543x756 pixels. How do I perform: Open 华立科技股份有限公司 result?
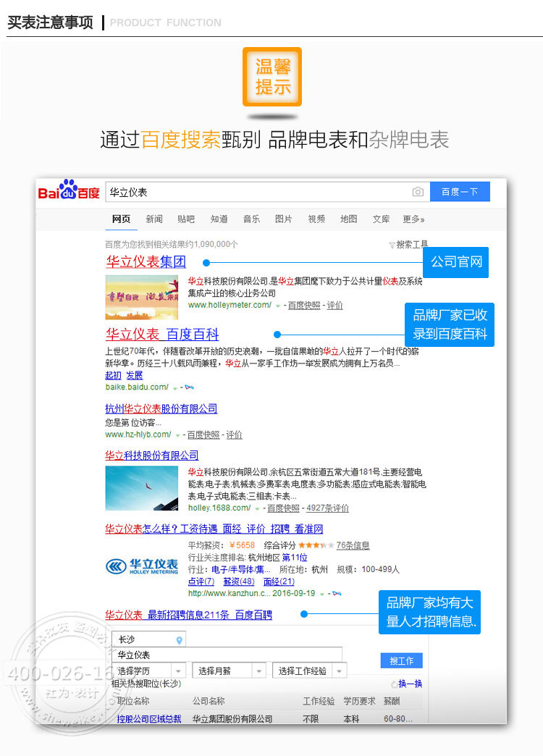click(152, 455)
